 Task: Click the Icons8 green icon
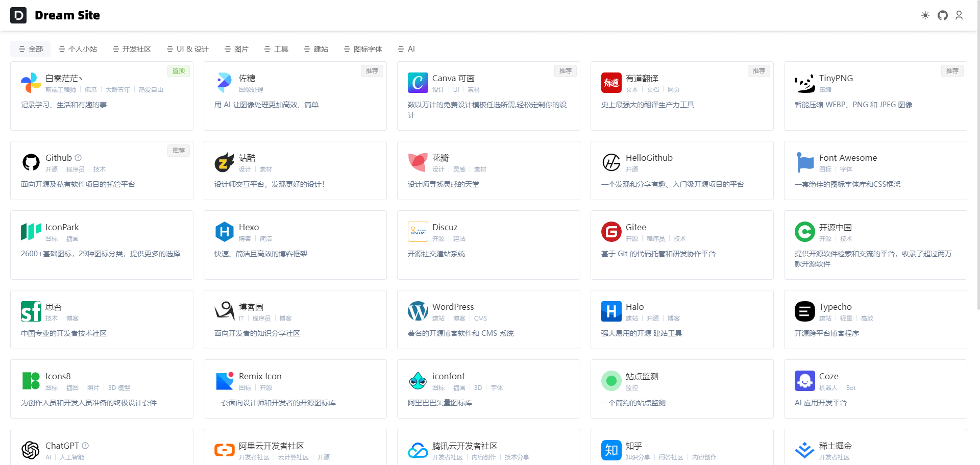pyautogui.click(x=31, y=381)
